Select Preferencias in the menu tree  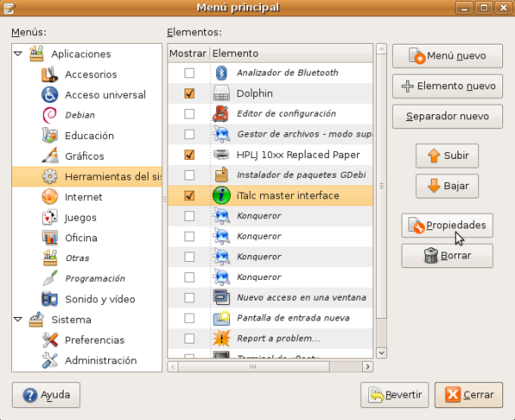(94, 340)
